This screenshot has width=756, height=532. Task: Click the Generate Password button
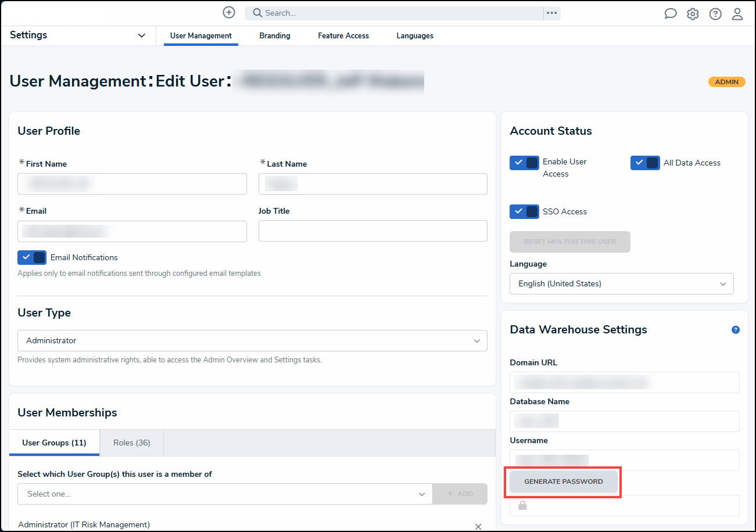tap(564, 481)
